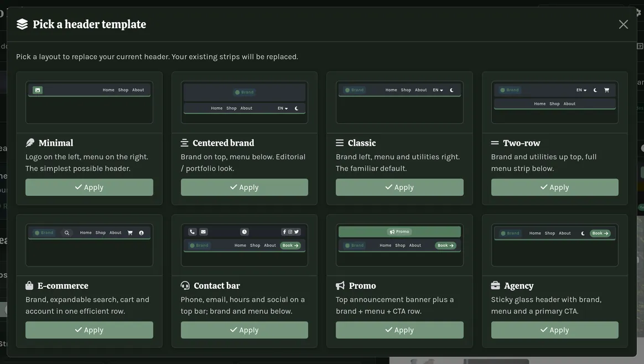Open the EN language dropdown in Two-row preview

coord(581,90)
